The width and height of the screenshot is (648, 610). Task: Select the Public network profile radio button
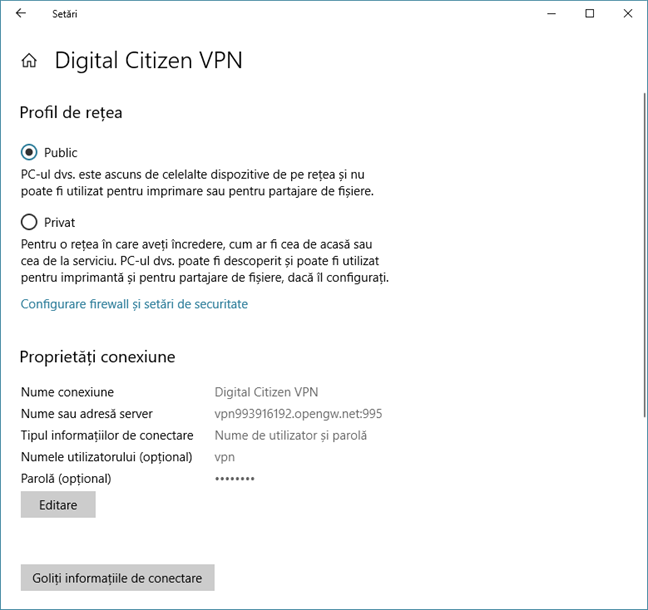29,152
